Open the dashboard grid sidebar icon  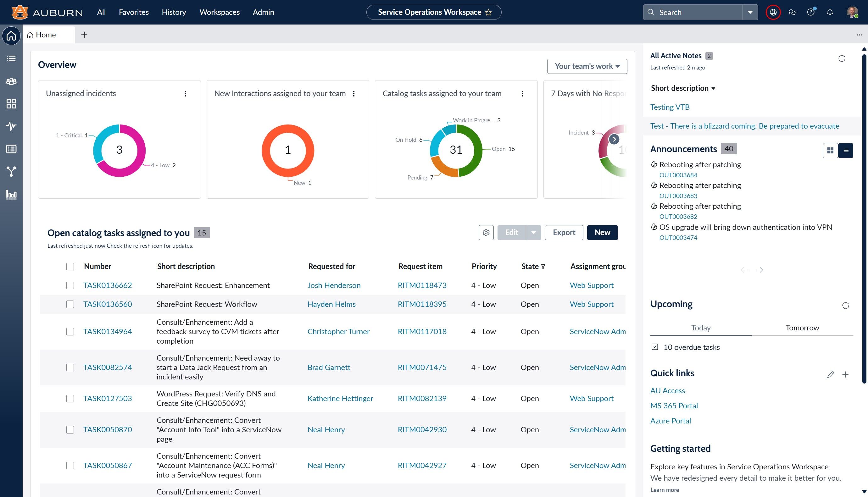[11, 104]
